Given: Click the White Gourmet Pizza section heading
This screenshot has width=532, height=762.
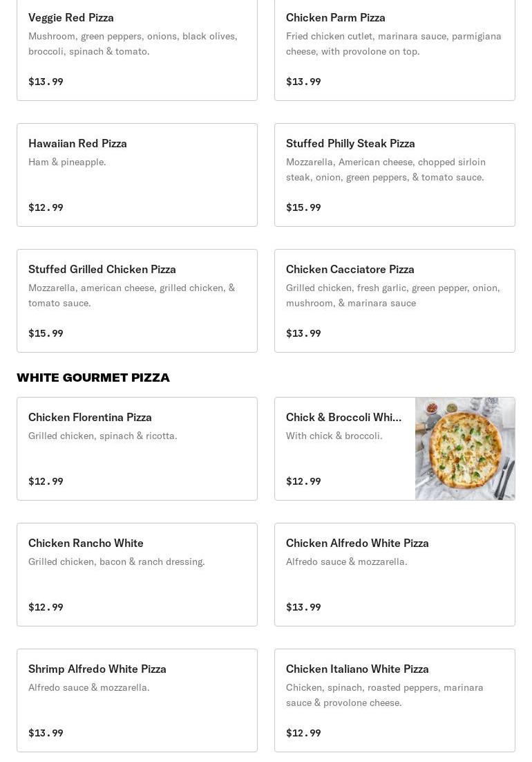Looking at the screenshot, I should (x=93, y=378).
